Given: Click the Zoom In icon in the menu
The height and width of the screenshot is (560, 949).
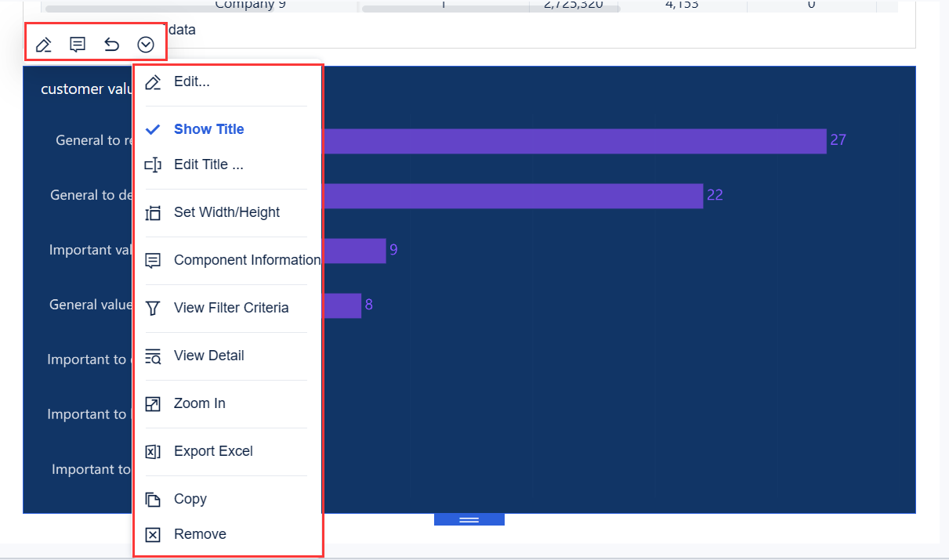Looking at the screenshot, I should 152,403.
